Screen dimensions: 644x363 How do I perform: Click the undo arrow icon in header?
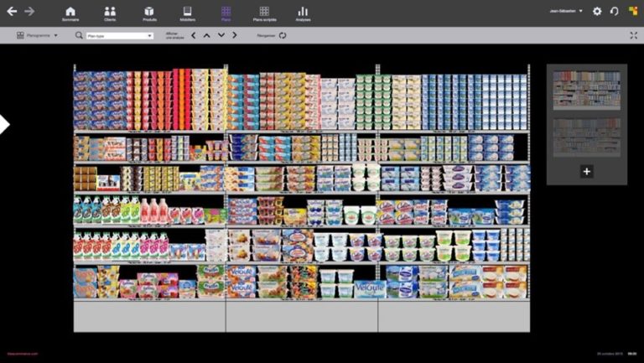[614, 12]
